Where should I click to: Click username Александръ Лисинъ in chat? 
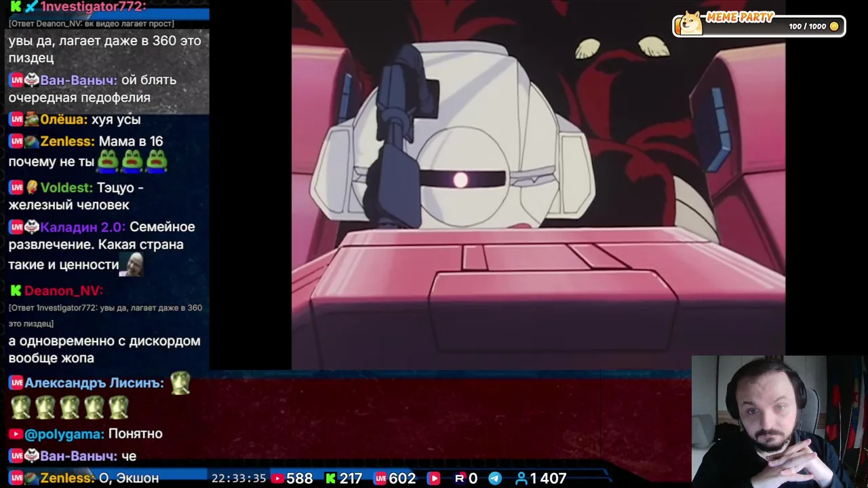pos(94,383)
